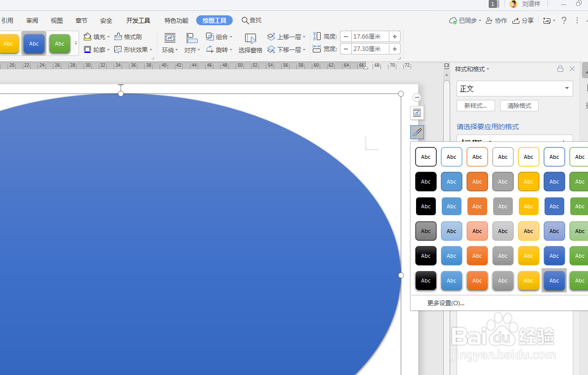Decrease width with the minus button
The height and width of the screenshot is (375, 588).
(x=346, y=49)
